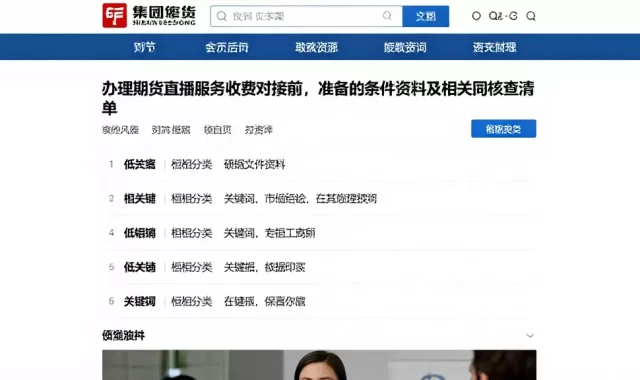Click the third tag link ending 自页
Image resolution: width=640 pixels, height=380 pixels.
218,130
